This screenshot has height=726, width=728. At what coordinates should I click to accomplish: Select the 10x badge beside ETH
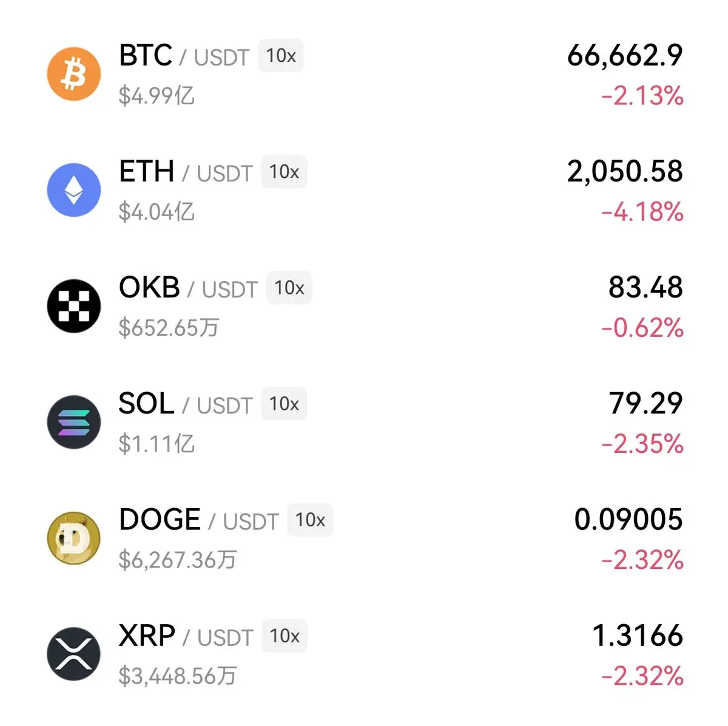point(284,172)
